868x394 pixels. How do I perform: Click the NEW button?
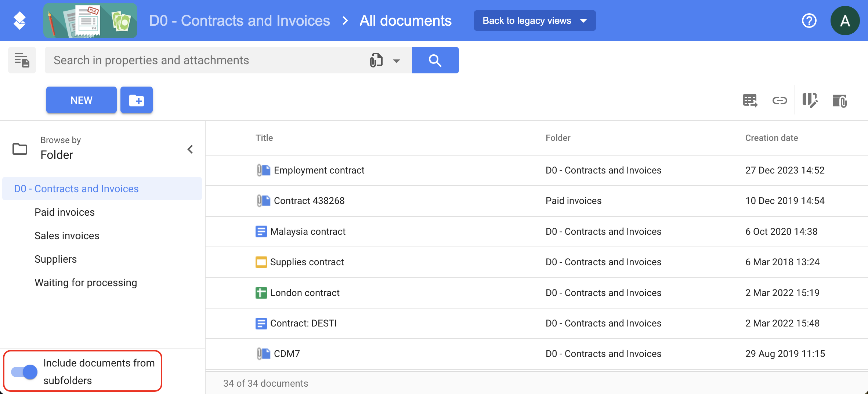point(82,100)
